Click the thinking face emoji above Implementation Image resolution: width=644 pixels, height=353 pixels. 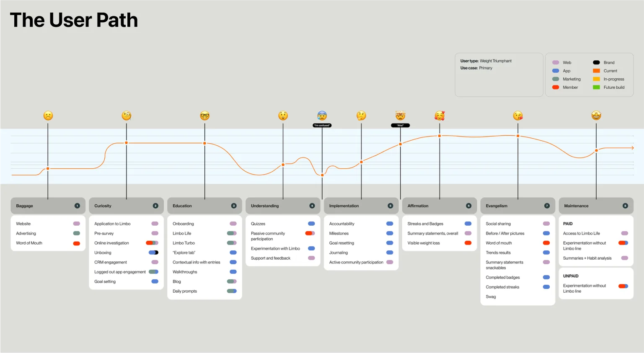361,116
